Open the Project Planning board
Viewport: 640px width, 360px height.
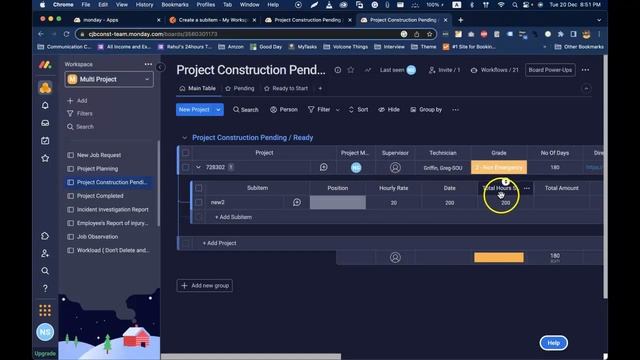[x=97, y=169]
